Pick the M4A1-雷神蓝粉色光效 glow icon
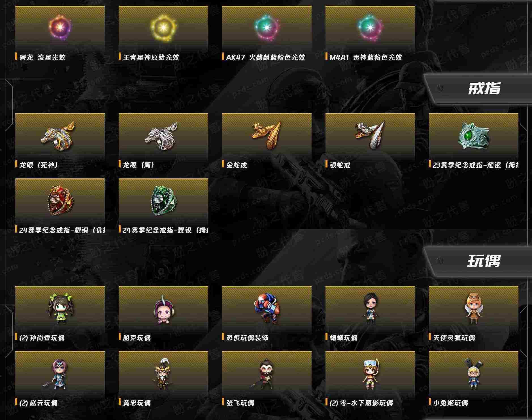The image size is (532, 420). coord(370,27)
